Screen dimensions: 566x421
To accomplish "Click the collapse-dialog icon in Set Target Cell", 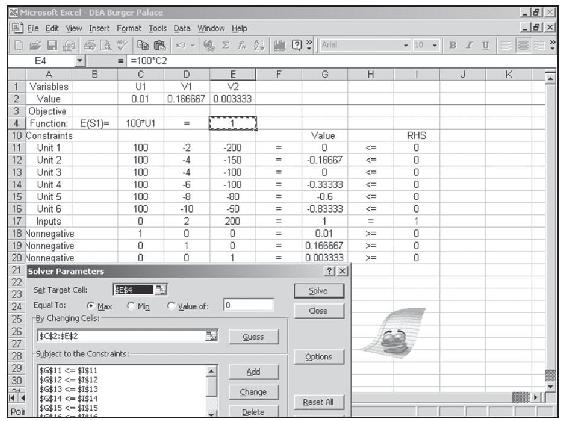I will coord(160,289).
